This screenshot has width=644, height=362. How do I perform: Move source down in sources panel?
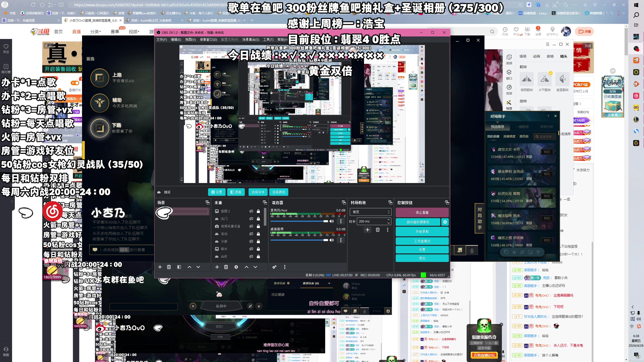[x=255, y=267]
